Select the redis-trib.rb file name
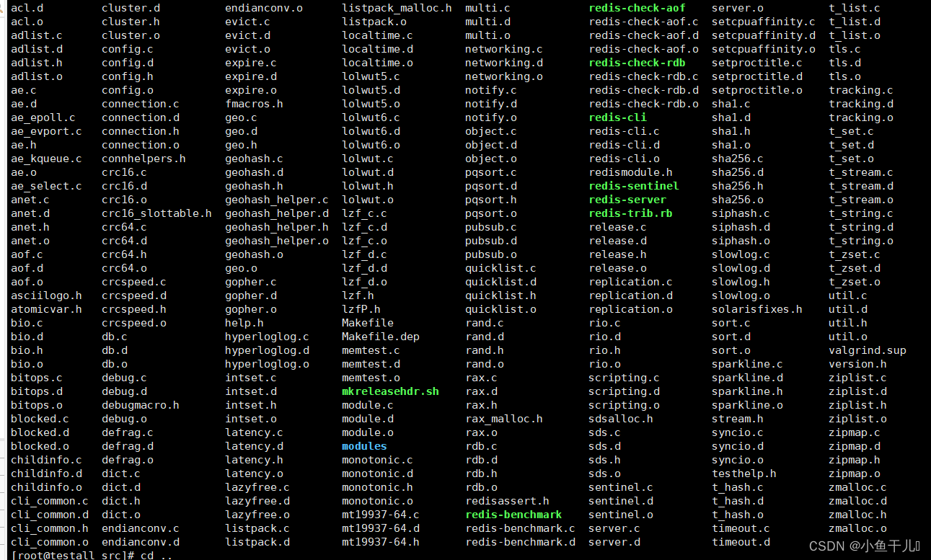Image resolution: width=931 pixels, height=560 pixels. [x=630, y=213]
